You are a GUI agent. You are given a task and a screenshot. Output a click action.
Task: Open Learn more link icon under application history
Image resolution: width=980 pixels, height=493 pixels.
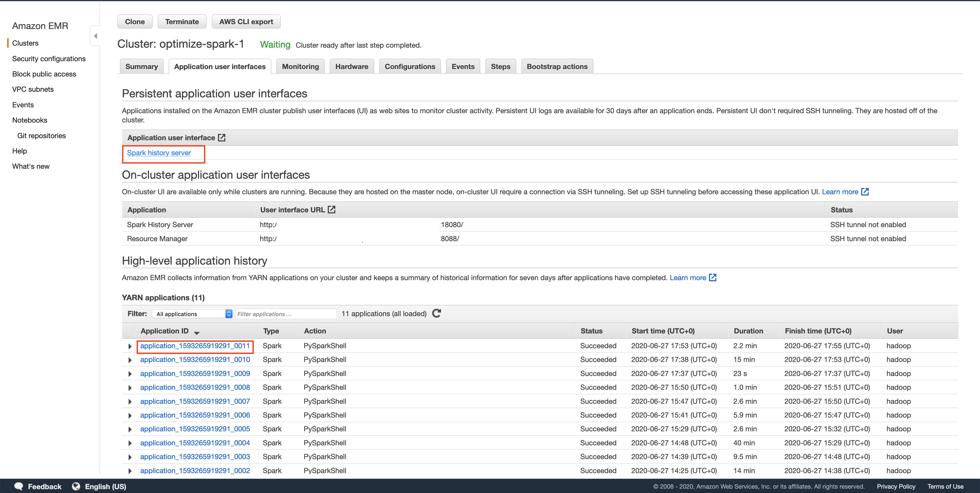click(713, 278)
